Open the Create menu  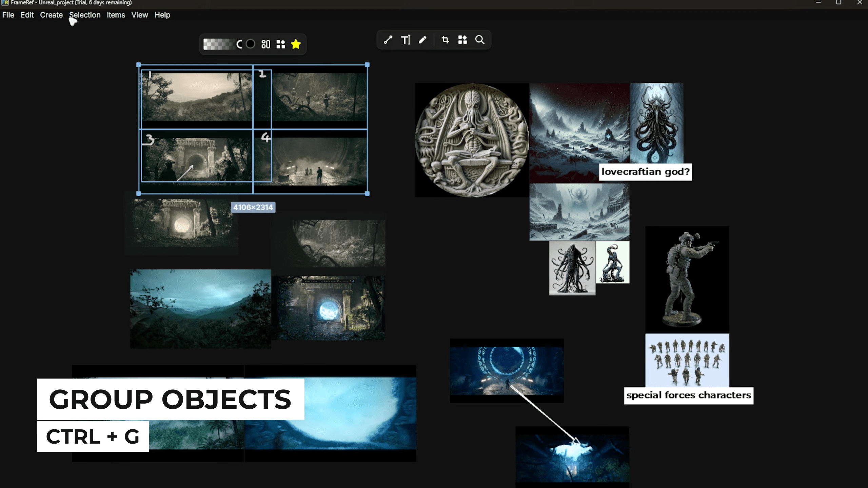(51, 15)
